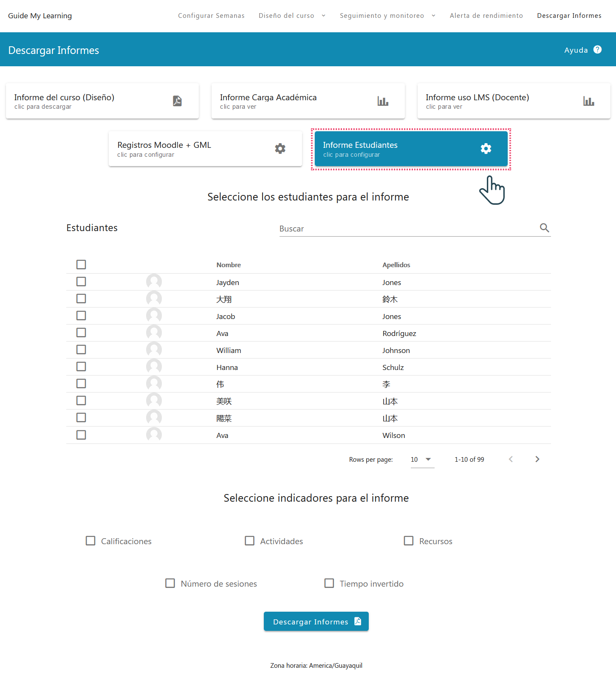
Task: Download the Informe del curso (Diseño) card
Action: (x=102, y=101)
